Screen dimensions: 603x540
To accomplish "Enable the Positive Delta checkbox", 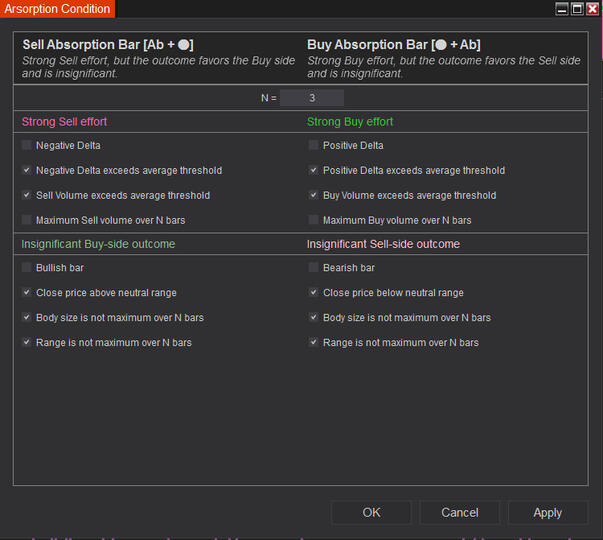I will [x=314, y=146].
